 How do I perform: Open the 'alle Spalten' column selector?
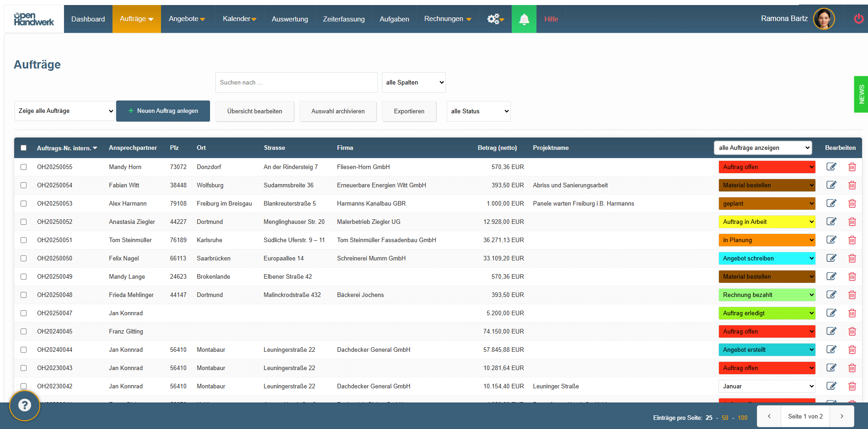click(413, 83)
